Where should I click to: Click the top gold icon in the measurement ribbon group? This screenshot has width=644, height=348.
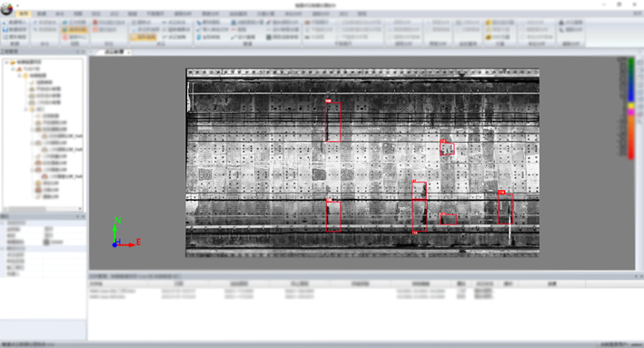[489, 23]
